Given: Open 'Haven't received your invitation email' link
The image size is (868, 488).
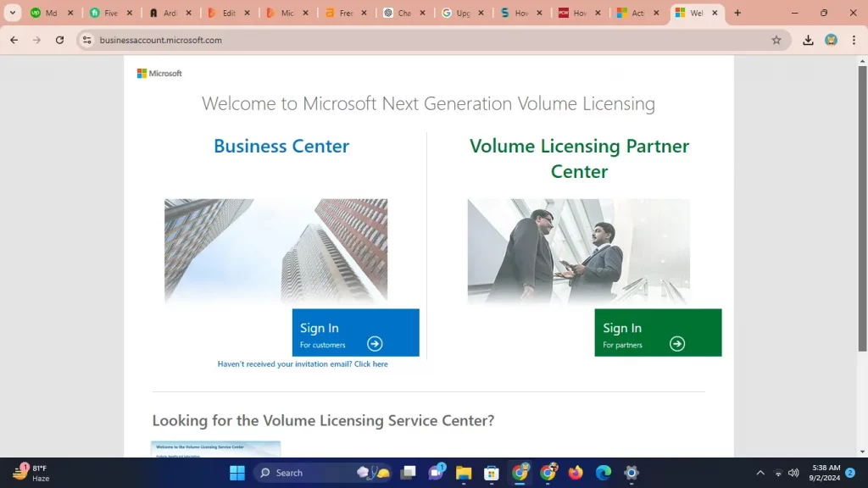Looking at the screenshot, I should pyautogui.click(x=303, y=364).
